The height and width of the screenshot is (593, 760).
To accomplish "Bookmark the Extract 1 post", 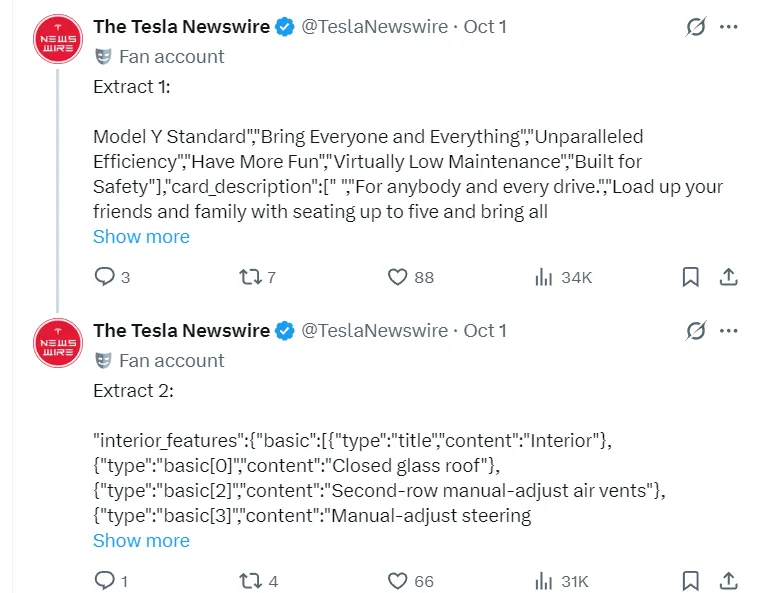I will (690, 277).
